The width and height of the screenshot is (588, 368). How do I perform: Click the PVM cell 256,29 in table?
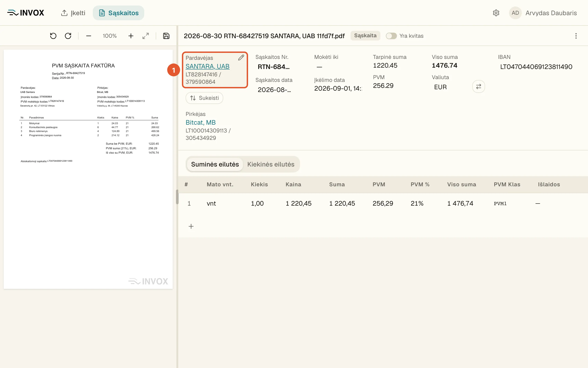point(383,204)
